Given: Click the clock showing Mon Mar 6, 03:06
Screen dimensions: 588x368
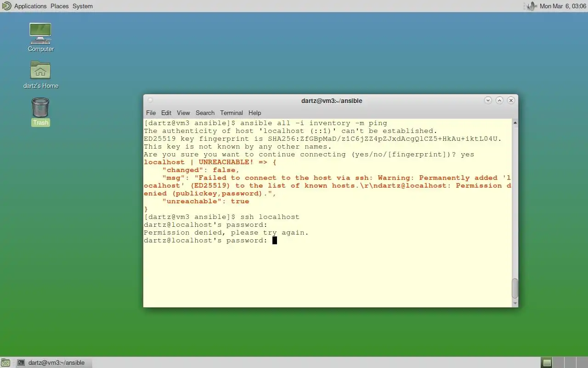Looking at the screenshot, I should [x=563, y=6].
